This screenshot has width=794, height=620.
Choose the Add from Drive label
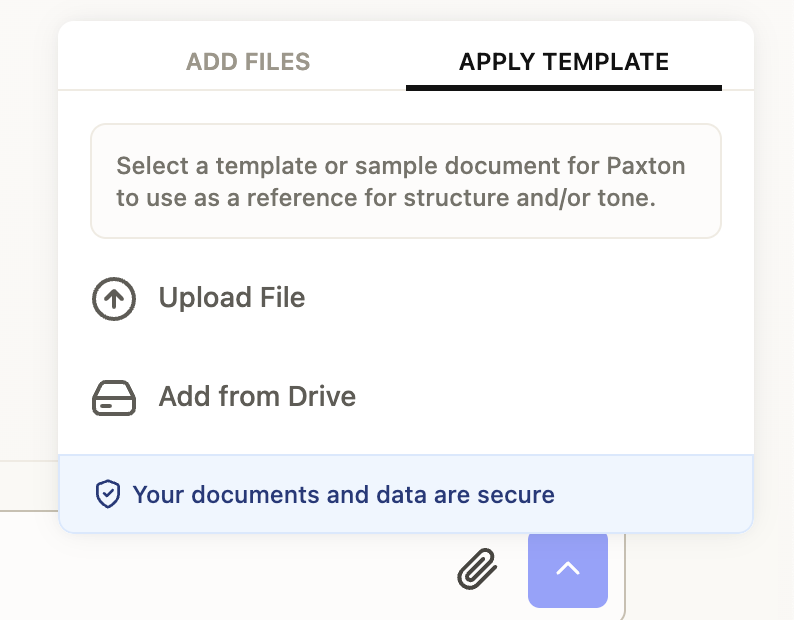pyautogui.click(x=257, y=397)
